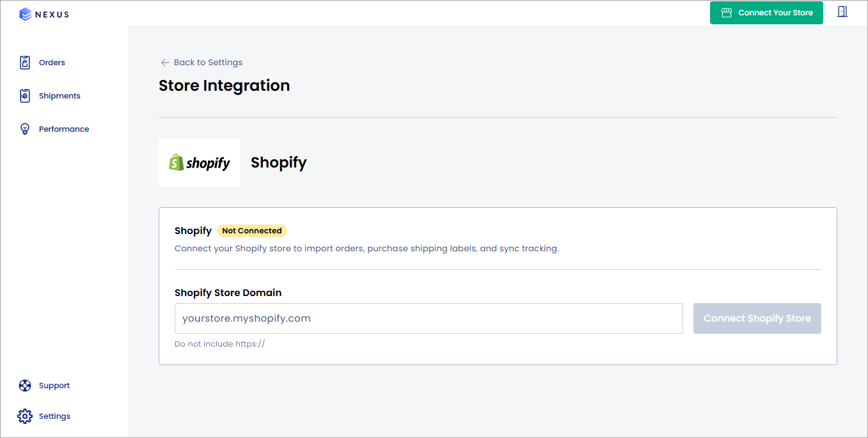Click the Support lifebuoy icon
This screenshot has width=868, height=438.
[x=25, y=386]
